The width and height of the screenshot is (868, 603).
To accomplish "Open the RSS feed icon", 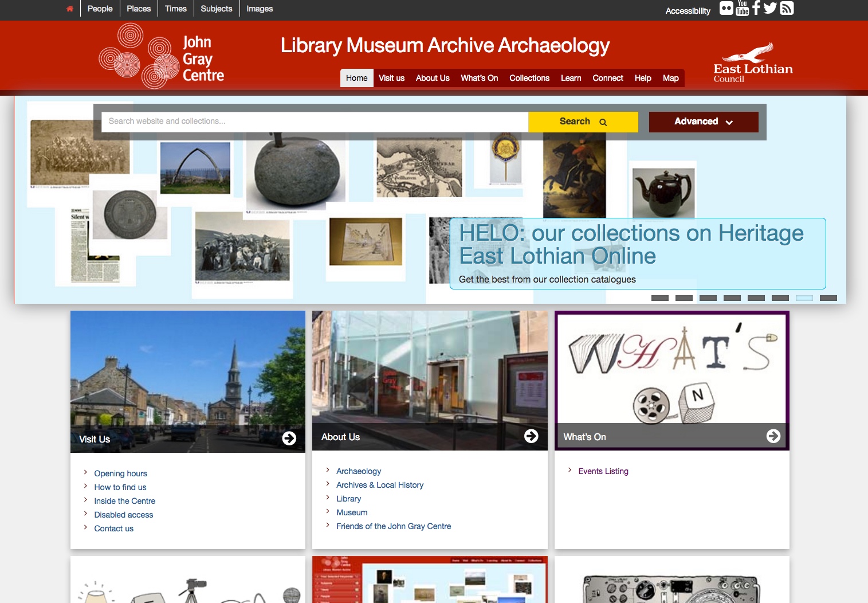I will click(787, 8).
